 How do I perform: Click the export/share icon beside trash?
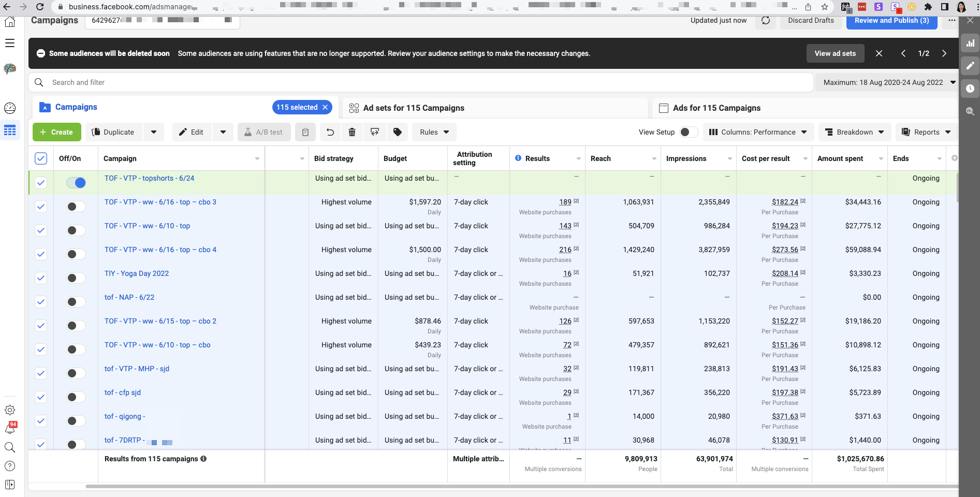[375, 132]
